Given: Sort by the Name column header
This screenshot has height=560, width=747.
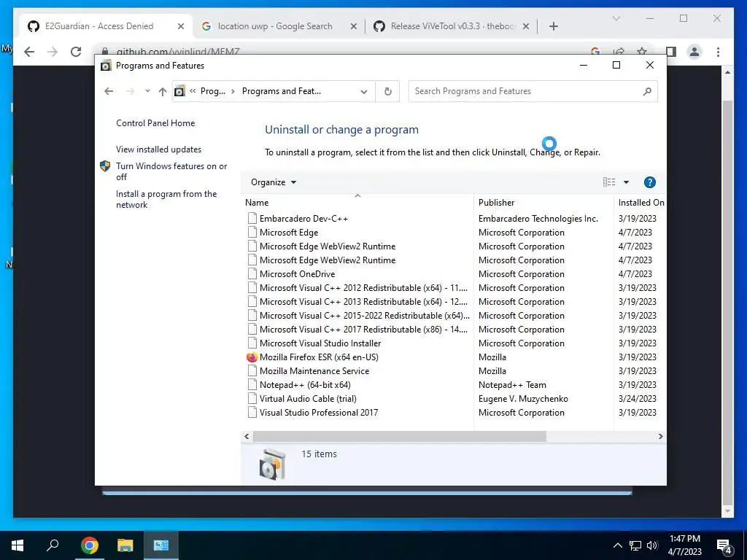Looking at the screenshot, I should (x=357, y=203).
